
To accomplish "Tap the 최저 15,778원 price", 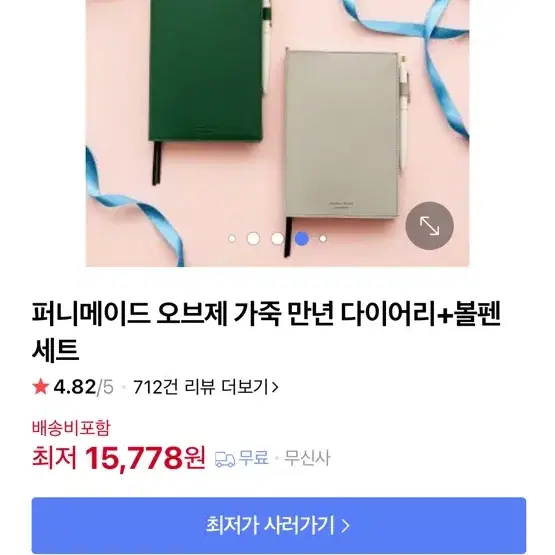I will click(119, 458).
